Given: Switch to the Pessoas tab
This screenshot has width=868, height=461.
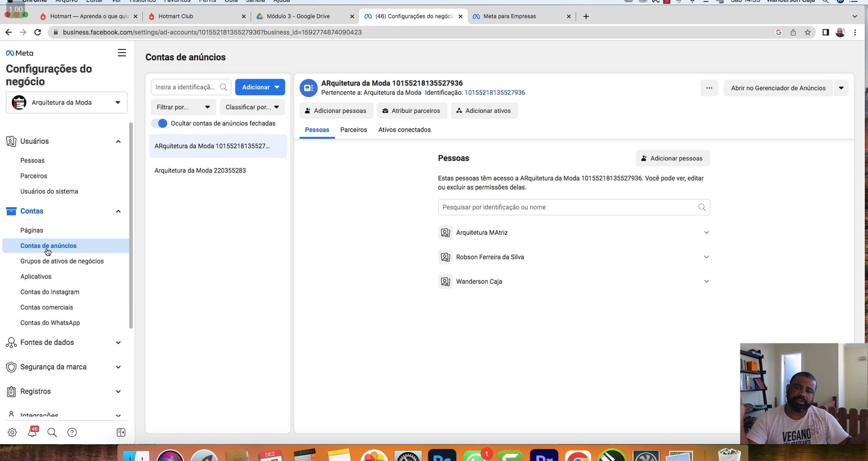Looking at the screenshot, I should point(317,130).
